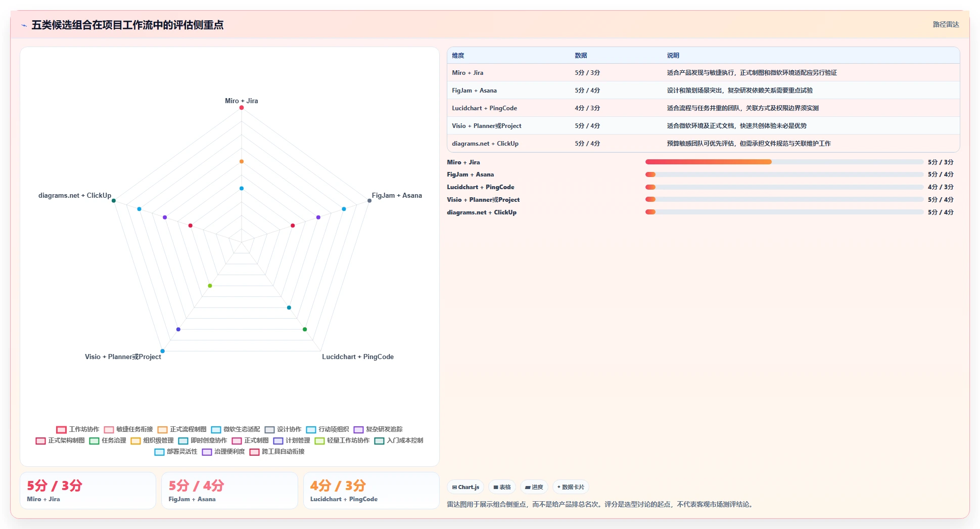The width and height of the screenshot is (980, 529).
Task: Click the footnote starting 雷达图用于展示组合侧重点
Action: pyautogui.click(x=601, y=505)
